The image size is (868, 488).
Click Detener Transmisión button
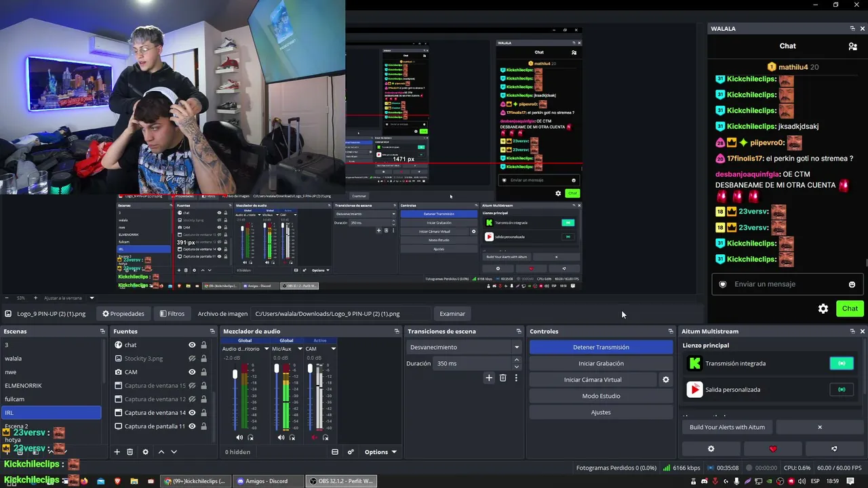click(601, 347)
